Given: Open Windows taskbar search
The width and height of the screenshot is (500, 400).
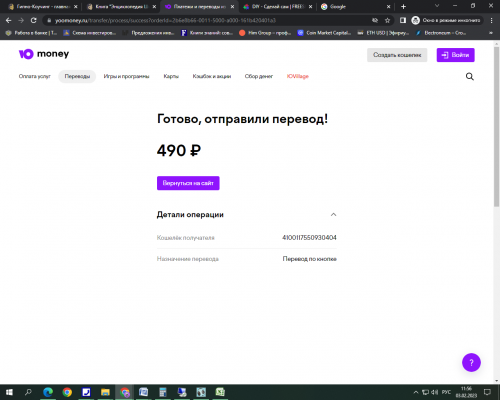Looking at the screenshot, I should 28,392.
